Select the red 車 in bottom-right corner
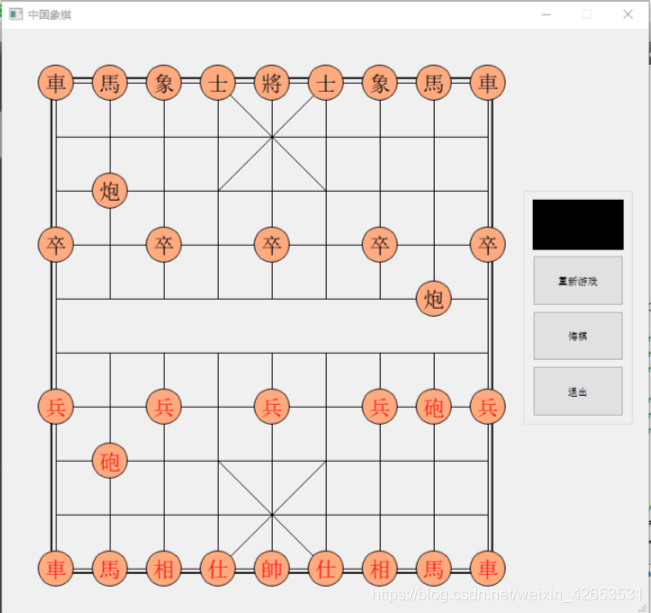 coord(488,569)
